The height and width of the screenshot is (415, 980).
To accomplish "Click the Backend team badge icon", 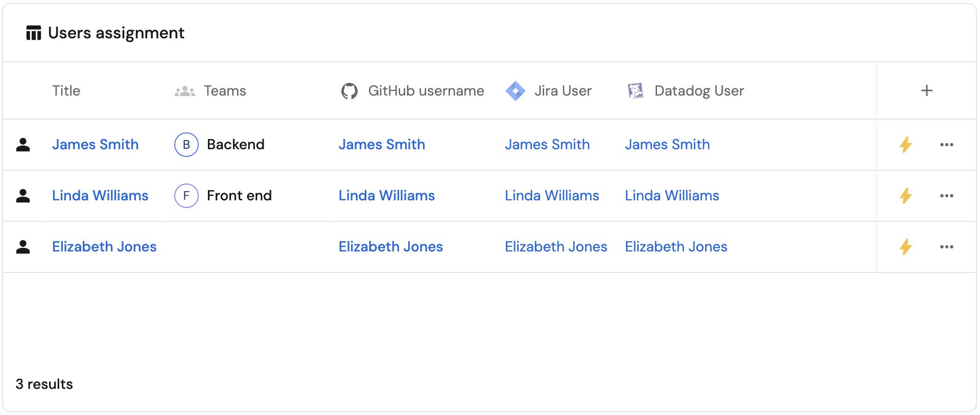I will [x=186, y=145].
